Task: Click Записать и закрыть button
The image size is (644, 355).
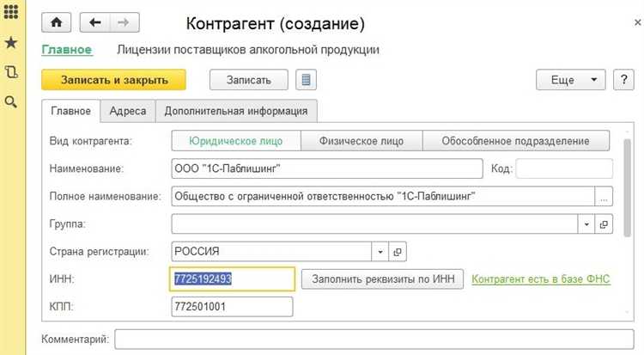Action: click(113, 80)
